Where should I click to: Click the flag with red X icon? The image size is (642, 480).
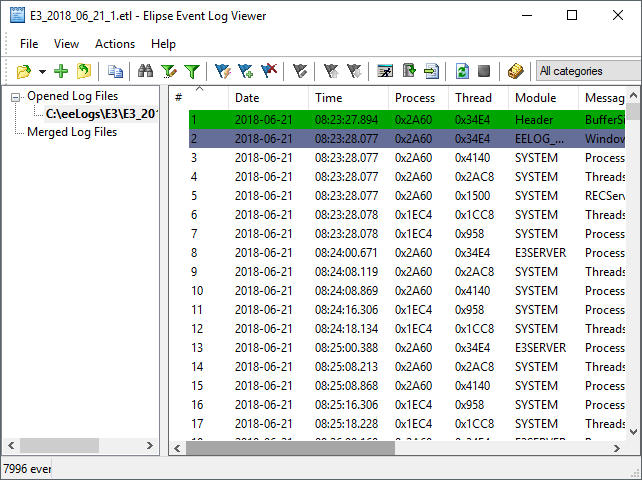268,71
